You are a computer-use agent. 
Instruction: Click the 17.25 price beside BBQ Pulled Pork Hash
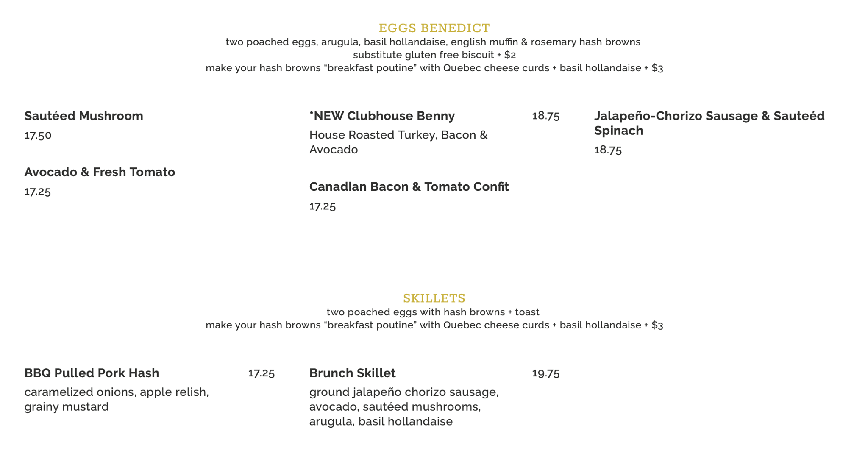pyautogui.click(x=261, y=373)
